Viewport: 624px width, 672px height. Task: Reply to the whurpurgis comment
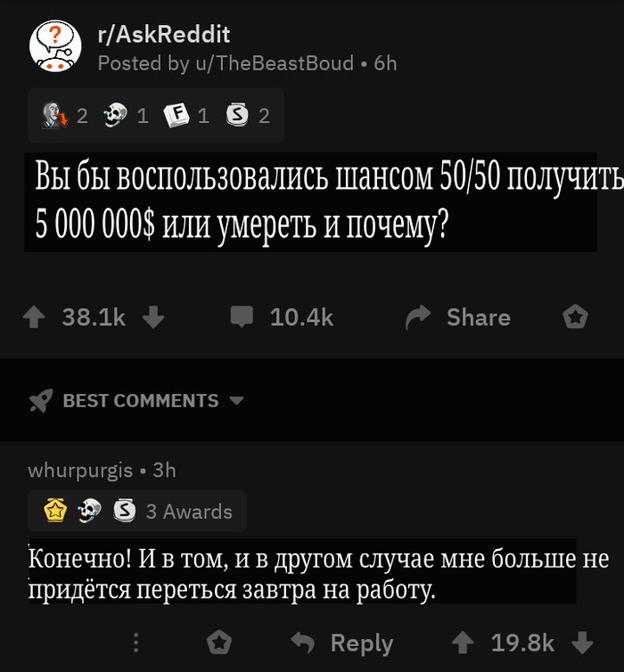click(342, 643)
